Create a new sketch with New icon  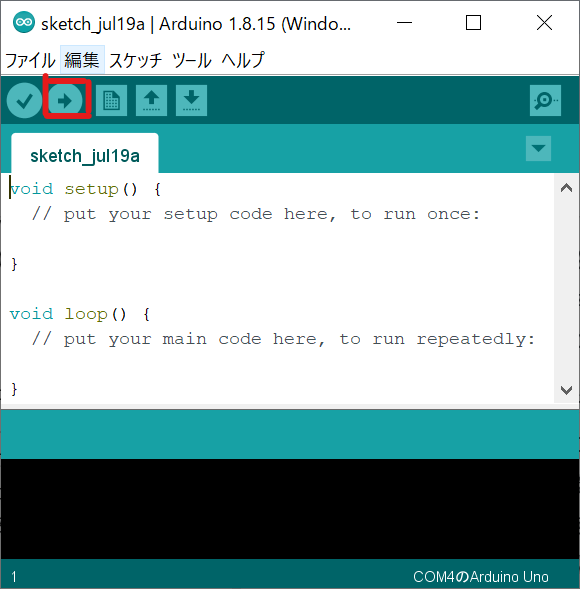pos(111,100)
